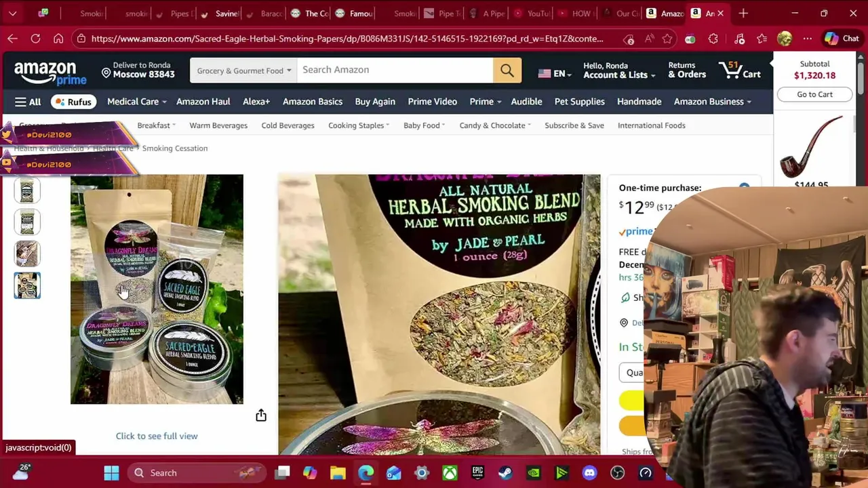The width and height of the screenshot is (868, 488).
Task: Click the Go to Cart button
Action: [814, 94]
